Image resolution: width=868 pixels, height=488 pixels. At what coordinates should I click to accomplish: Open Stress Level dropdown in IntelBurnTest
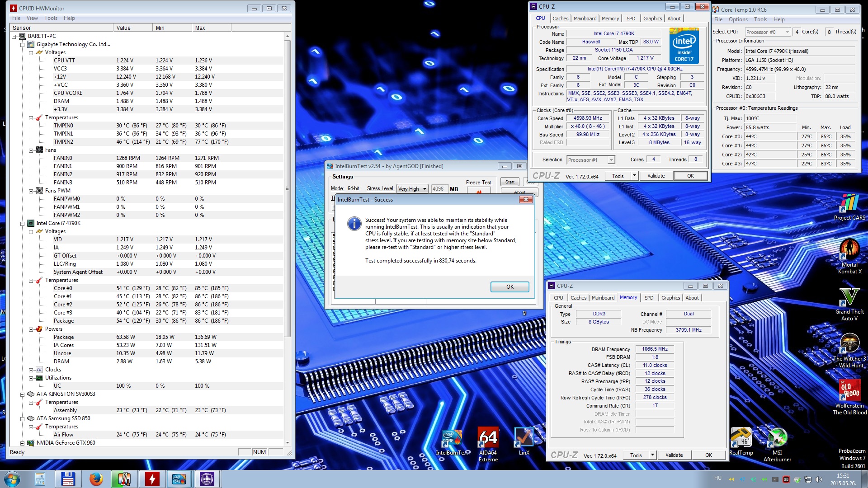point(425,189)
